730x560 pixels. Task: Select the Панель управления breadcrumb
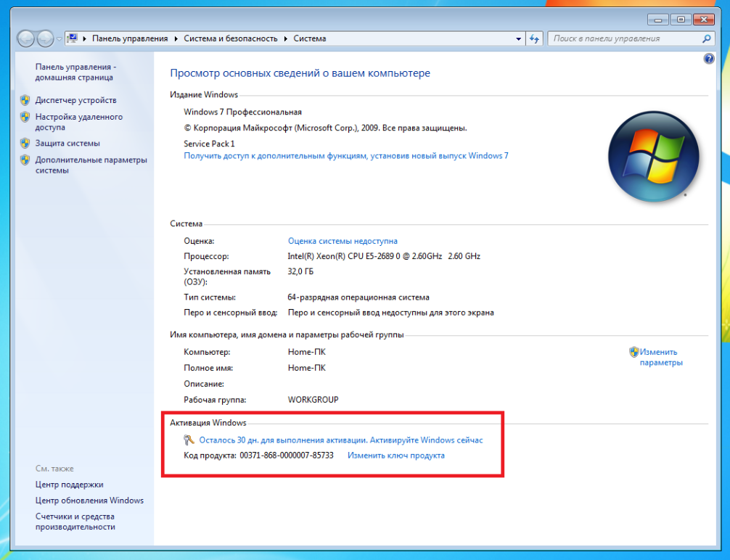tap(129, 38)
